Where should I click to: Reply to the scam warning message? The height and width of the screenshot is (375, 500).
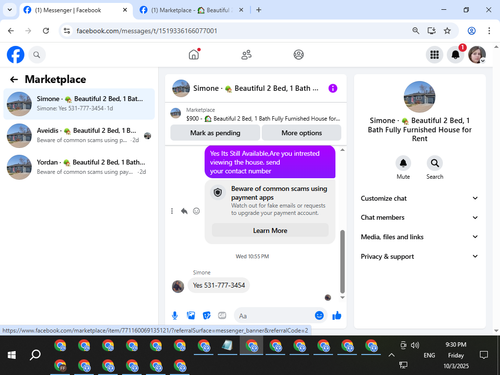[184, 211]
